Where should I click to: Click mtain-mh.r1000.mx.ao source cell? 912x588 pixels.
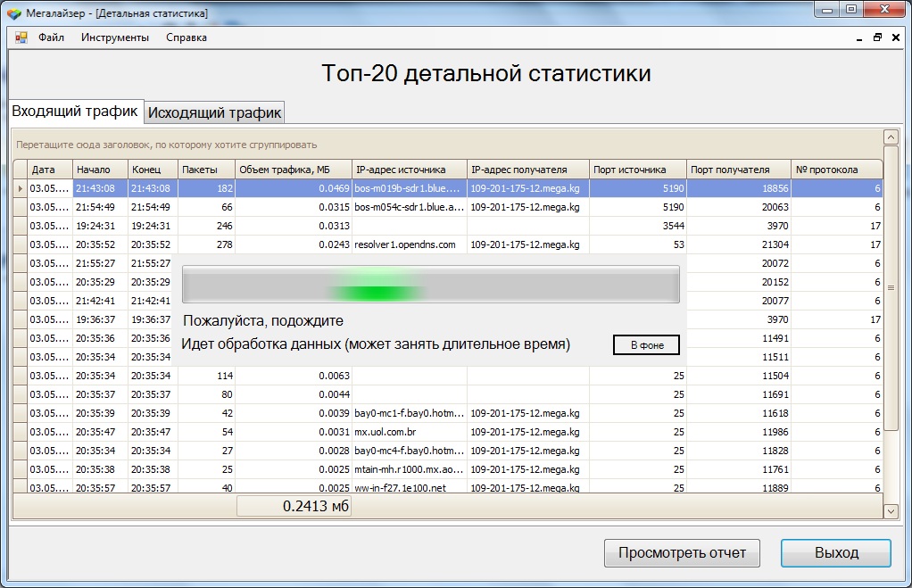(410, 469)
